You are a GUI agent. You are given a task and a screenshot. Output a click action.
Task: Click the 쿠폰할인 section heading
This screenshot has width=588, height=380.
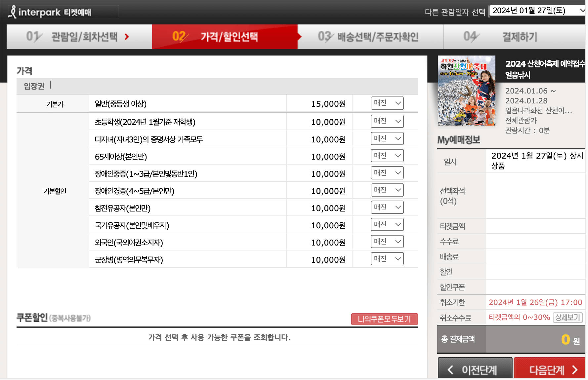32,318
